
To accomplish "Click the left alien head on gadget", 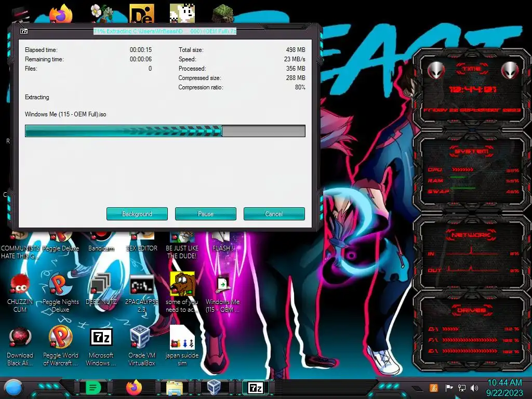I will pos(436,70).
